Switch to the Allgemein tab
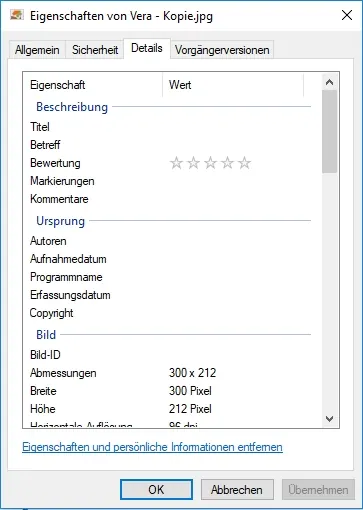Image resolution: width=363 pixels, height=510 pixels. point(37,50)
